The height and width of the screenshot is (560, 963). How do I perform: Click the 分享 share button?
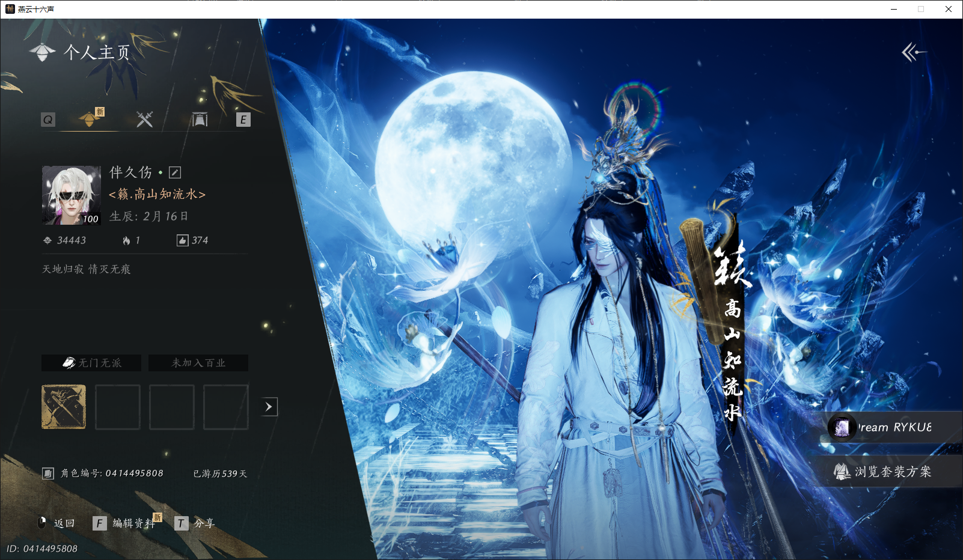(195, 523)
